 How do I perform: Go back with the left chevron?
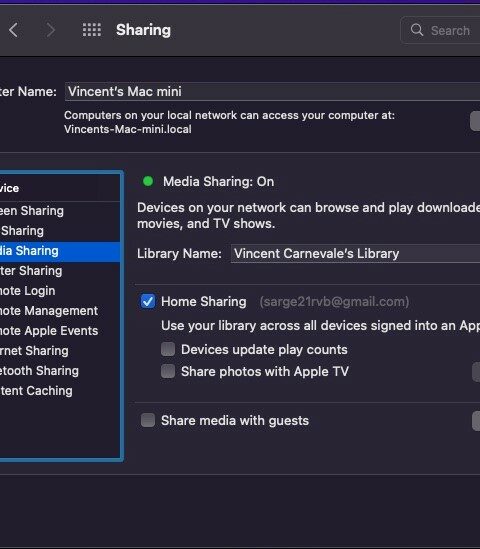pyautogui.click(x=13, y=30)
